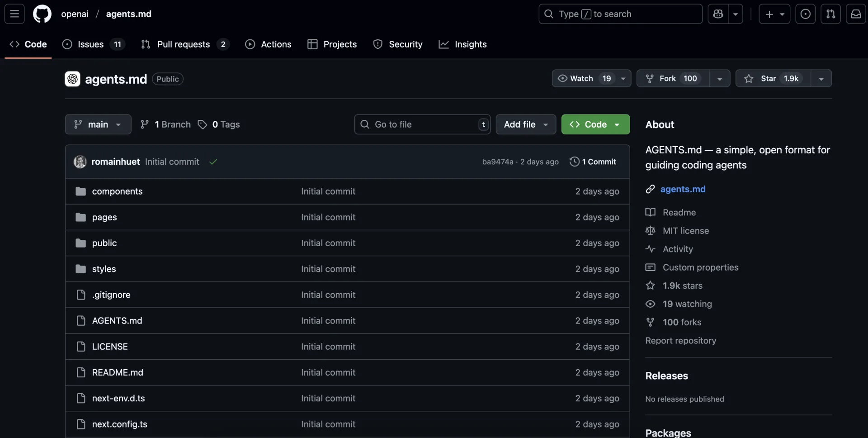The image size is (868, 438).
Task: Open the Releases heading link
Action: click(666, 376)
